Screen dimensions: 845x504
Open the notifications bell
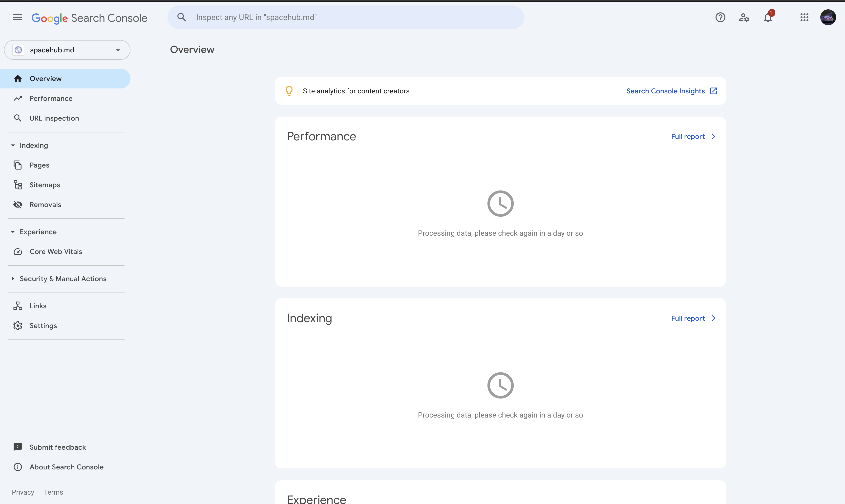[x=768, y=17]
